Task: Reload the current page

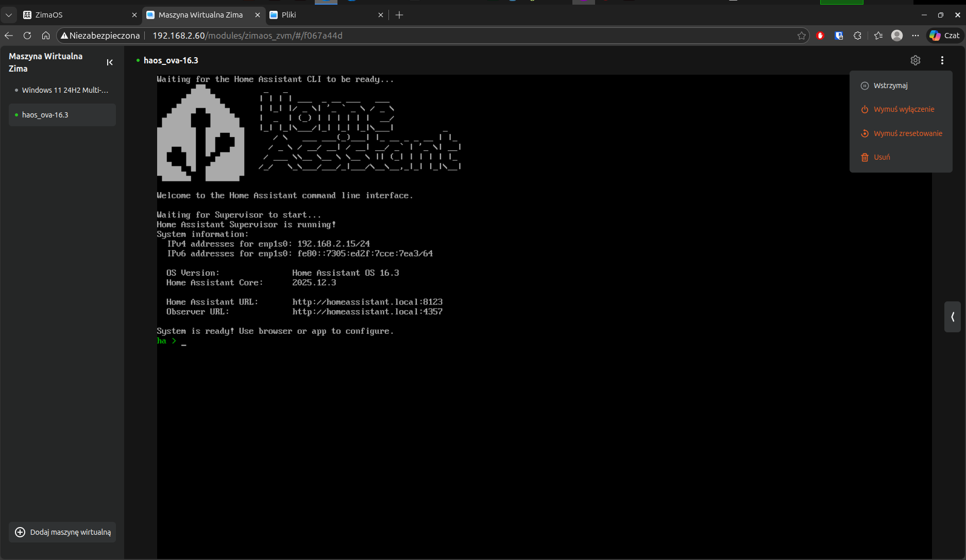Action: [x=27, y=36]
